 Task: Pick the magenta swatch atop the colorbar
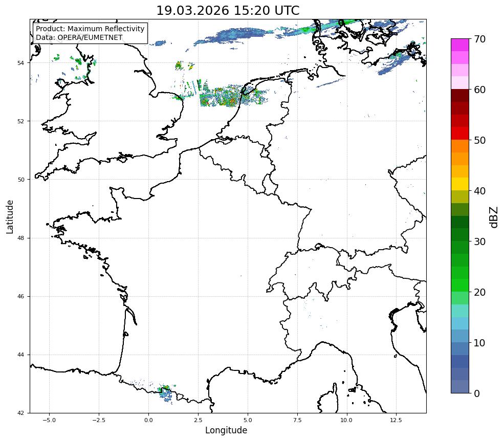tap(460, 45)
